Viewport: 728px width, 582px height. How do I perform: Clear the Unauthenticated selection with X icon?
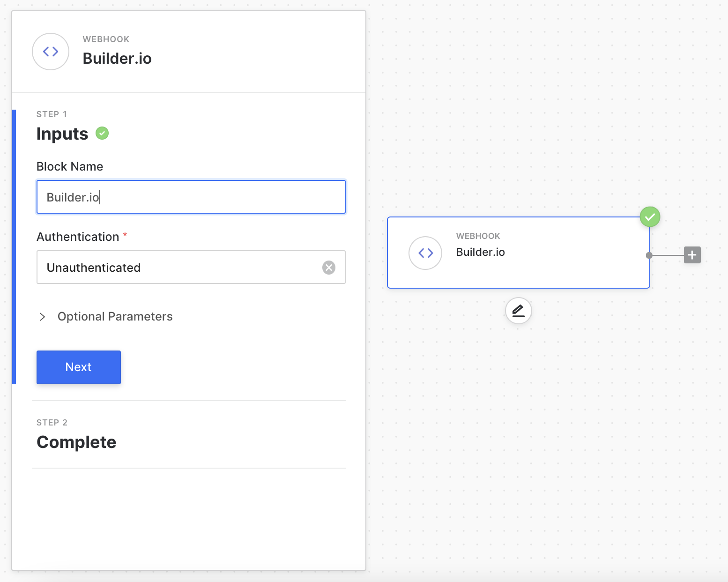pyautogui.click(x=329, y=268)
